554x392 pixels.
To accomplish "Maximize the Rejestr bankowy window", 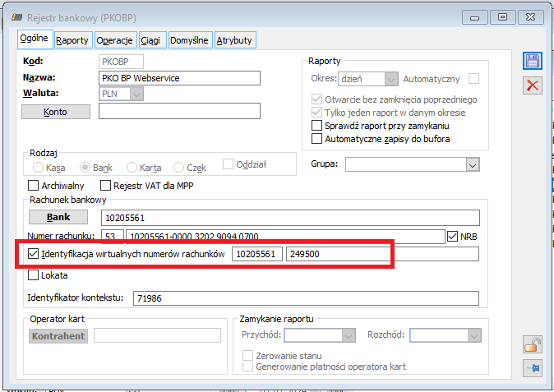I will pos(502,17).
